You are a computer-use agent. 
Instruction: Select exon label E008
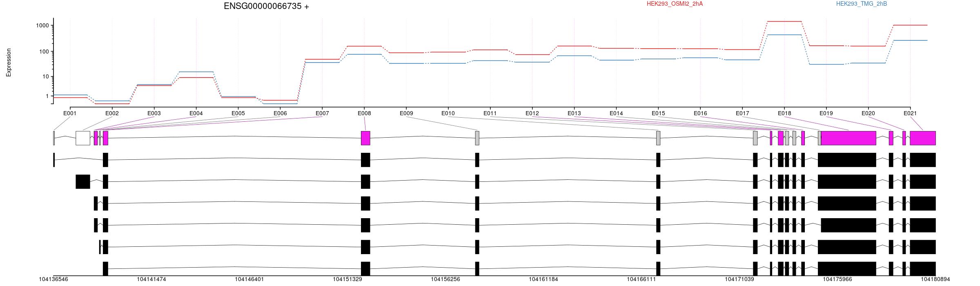tap(364, 113)
